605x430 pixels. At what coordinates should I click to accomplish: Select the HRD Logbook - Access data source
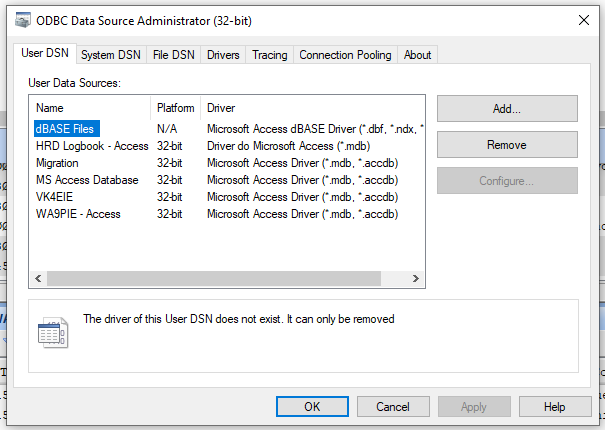tap(92, 146)
